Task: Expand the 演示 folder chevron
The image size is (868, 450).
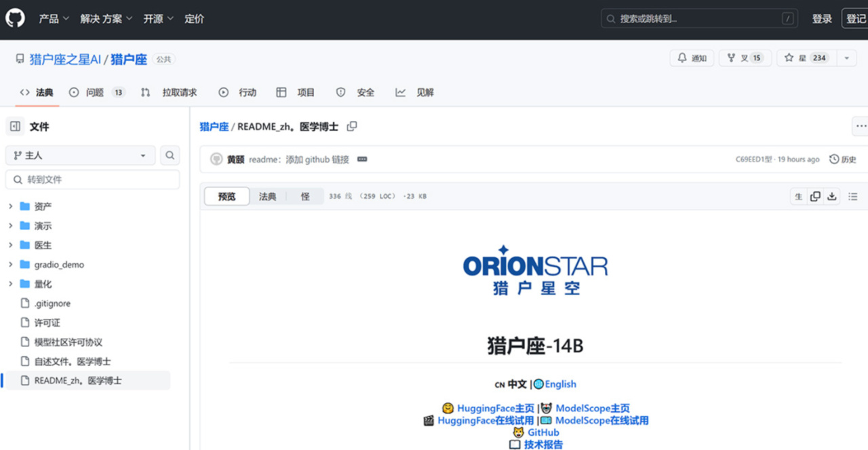Action: point(10,226)
